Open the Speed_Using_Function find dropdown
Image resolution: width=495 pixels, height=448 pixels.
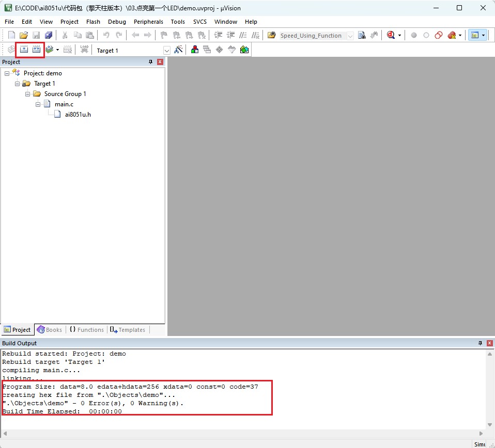350,36
